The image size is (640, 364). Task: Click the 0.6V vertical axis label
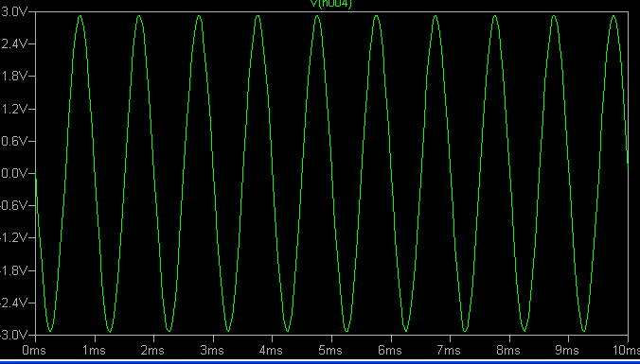tap(14, 141)
